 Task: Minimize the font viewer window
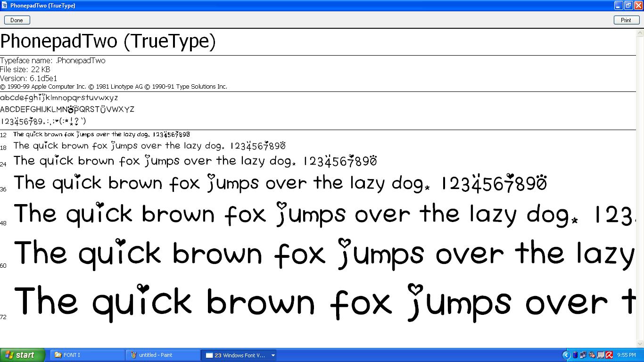click(x=619, y=5)
